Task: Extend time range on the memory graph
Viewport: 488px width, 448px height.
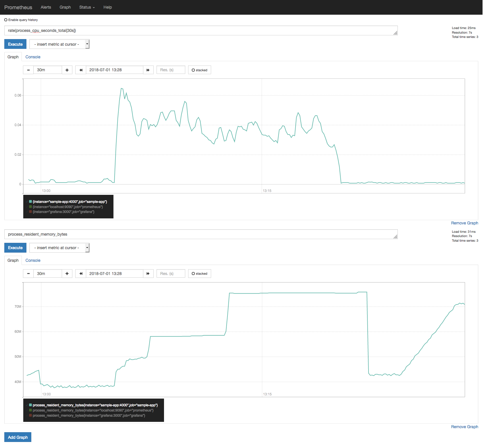Action: pyautogui.click(x=67, y=273)
